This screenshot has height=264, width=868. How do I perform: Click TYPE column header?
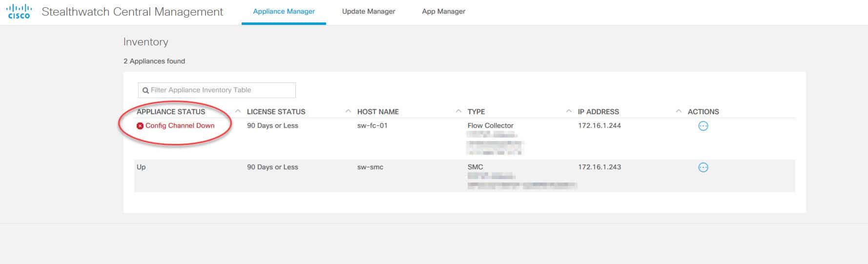click(x=476, y=112)
